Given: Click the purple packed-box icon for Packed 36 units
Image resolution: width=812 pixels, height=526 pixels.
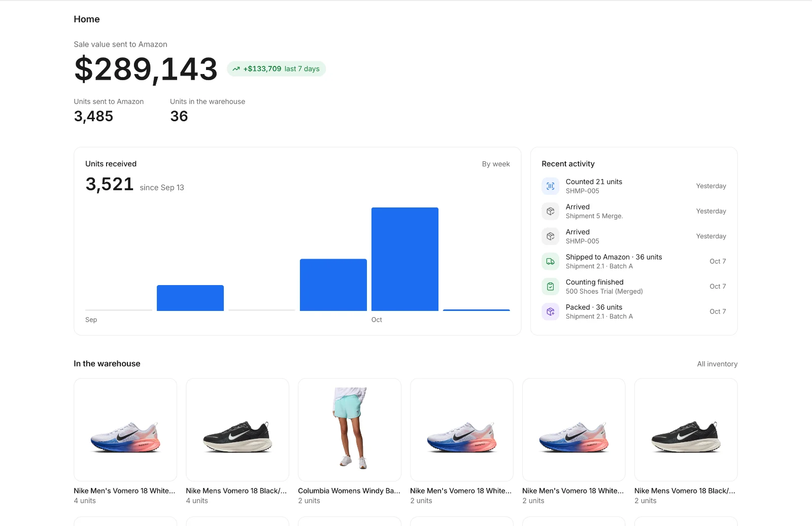Looking at the screenshot, I should point(550,311).
